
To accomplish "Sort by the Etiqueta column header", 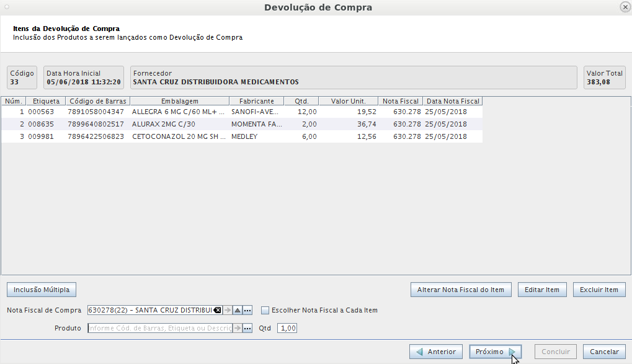I will point(46,101).
